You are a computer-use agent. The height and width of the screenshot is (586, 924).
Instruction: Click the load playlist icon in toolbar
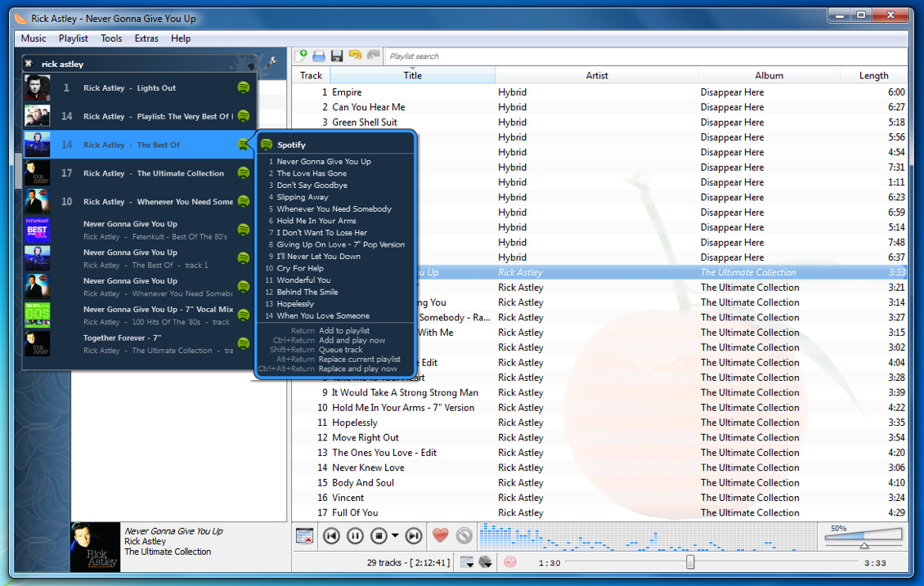click(319, 56)
